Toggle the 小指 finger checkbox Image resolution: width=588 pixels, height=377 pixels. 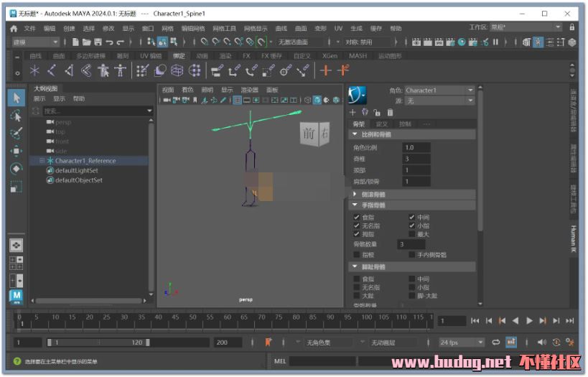(412, 225)
